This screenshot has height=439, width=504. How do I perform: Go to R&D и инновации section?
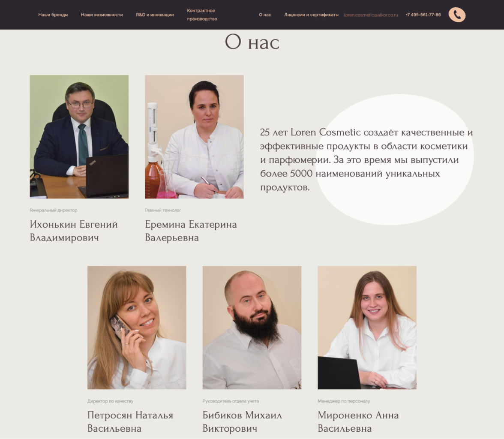[x=155, y=15]
